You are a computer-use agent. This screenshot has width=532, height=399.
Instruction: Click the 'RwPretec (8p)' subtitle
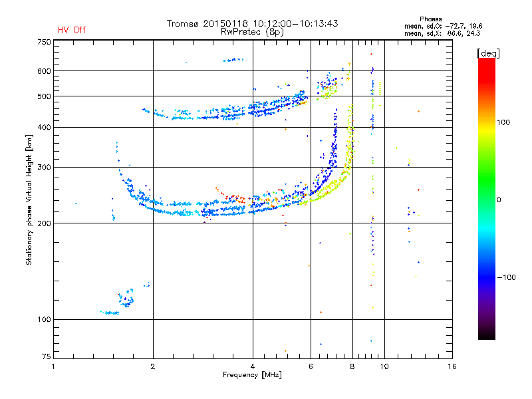(x=252, y=32)
